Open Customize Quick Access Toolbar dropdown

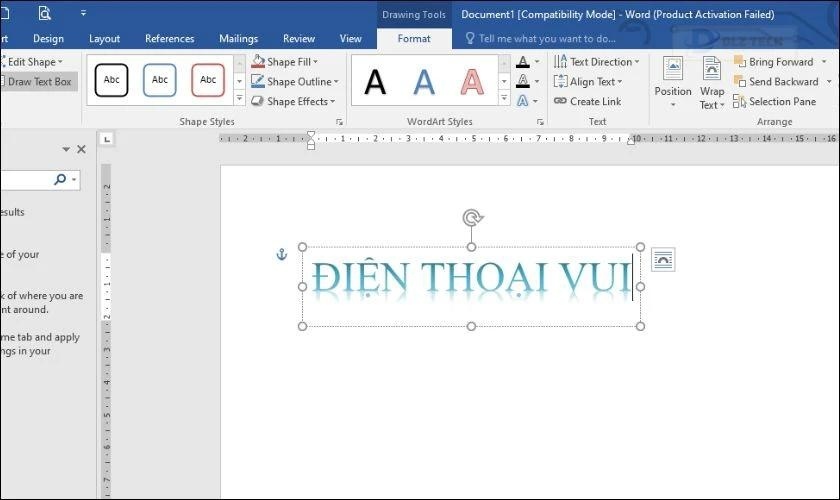(83, 13)
